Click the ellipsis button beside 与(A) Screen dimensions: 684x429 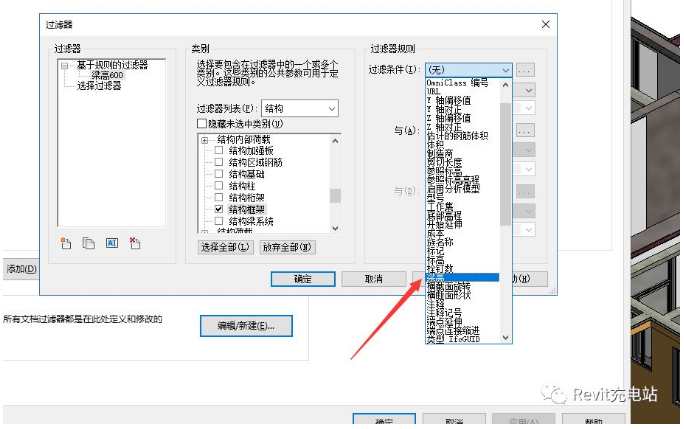click(525, 130)
